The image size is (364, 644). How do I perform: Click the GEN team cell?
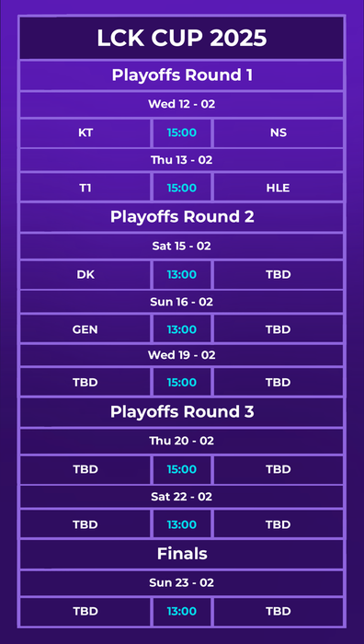(x=85, y=329)
